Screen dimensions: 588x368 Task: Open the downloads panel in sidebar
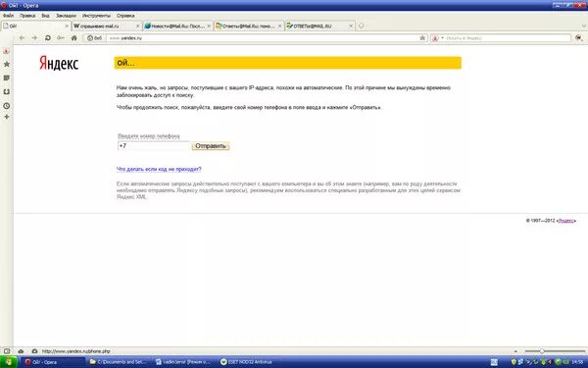[x=7, y=91]
